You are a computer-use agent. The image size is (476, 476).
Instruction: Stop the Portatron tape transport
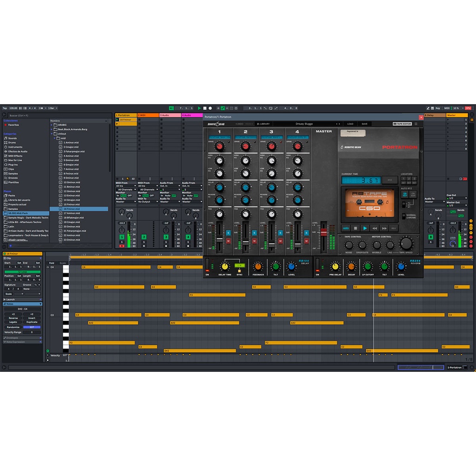click(x=356, y=228)
